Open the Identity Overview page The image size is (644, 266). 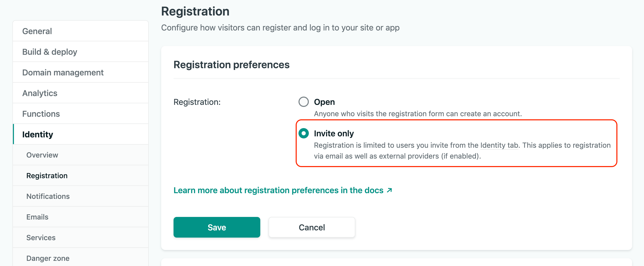(x=42, y=155)
